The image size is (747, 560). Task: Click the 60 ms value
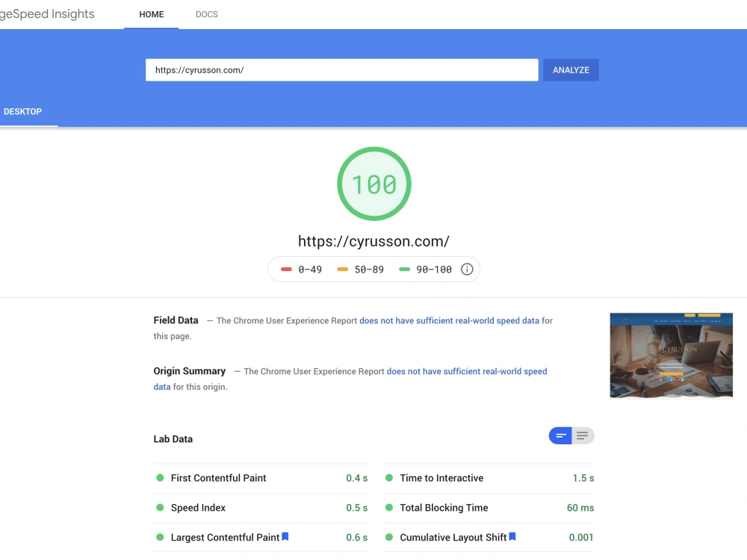[580, 508]
